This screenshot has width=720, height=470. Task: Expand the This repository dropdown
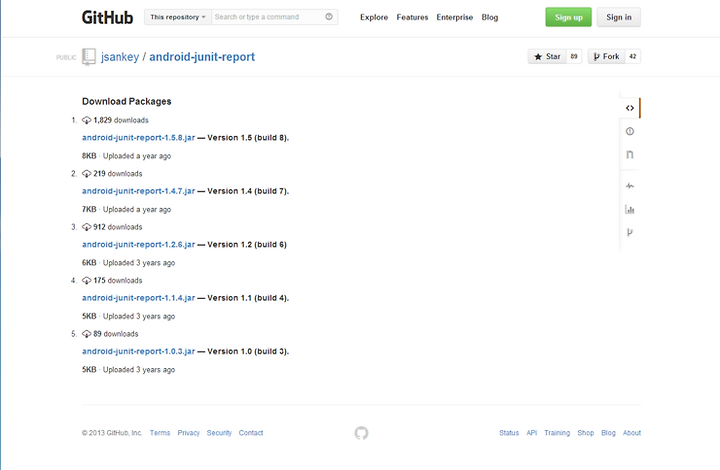178,17
